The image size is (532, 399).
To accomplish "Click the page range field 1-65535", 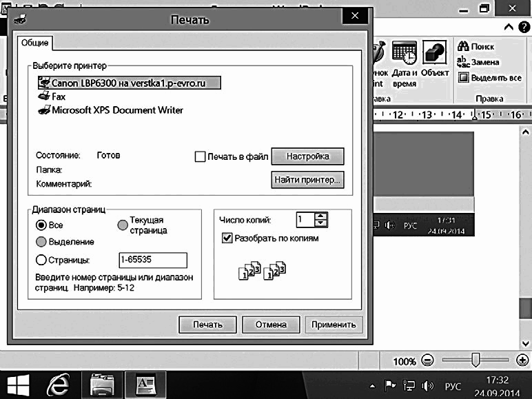I will click(153, 260).
